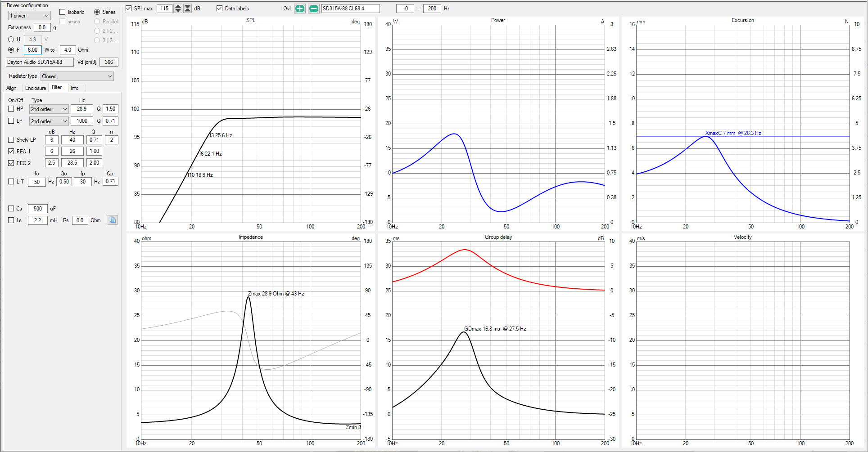Click the 4.0 Ohm impedance field
The width and height of the screenshot is (868, 452).
click(x=68, y=50)
